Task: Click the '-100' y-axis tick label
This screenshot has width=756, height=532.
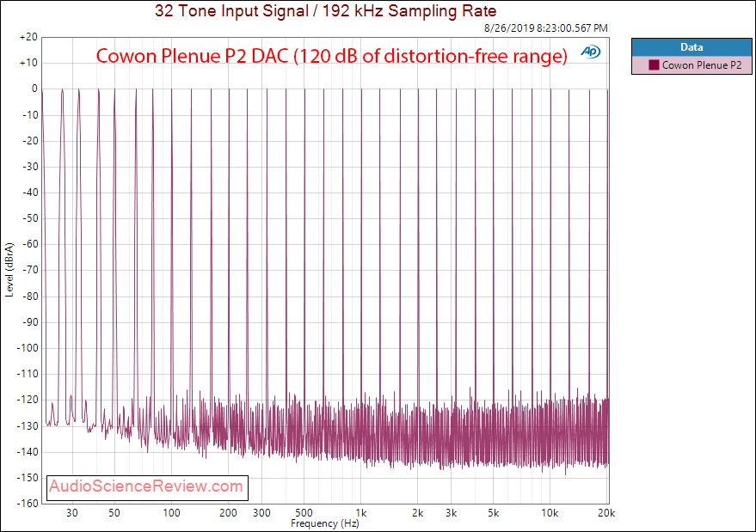Action: [28, 348]
